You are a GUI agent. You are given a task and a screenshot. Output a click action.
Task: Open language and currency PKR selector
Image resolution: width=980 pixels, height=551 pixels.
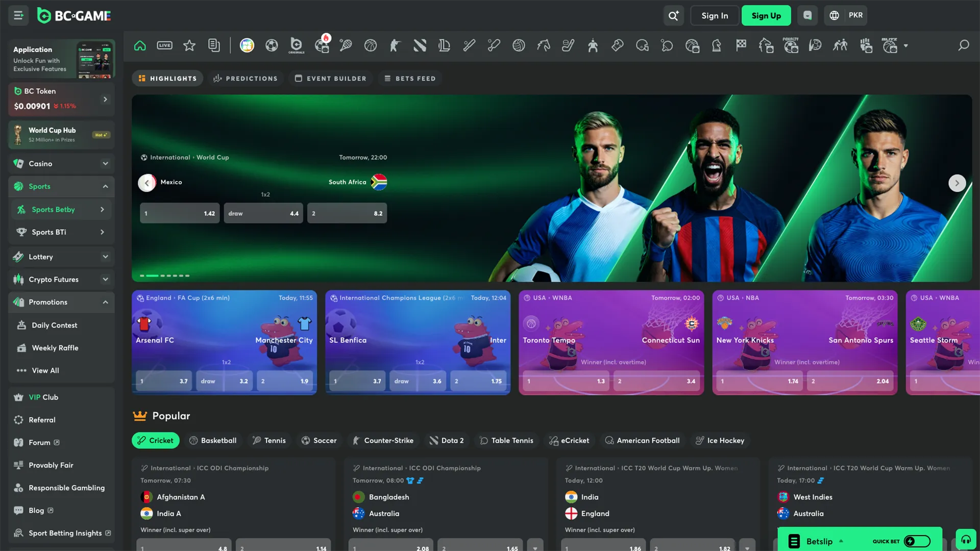(846, 15)
